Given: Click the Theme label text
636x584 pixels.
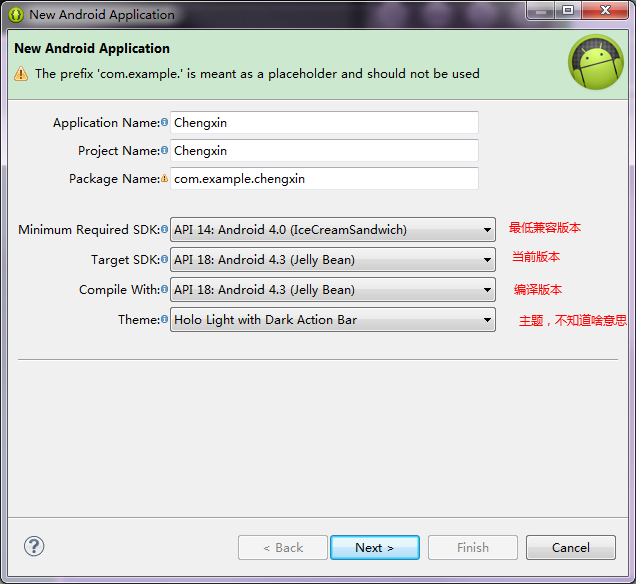Looking at the screenshot, I should click(139, 320).
